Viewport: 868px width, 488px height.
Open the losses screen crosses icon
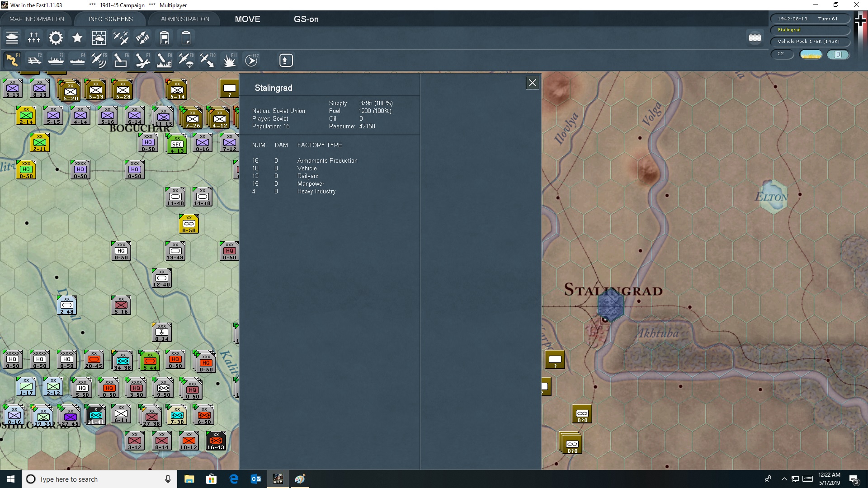(34, 38)
